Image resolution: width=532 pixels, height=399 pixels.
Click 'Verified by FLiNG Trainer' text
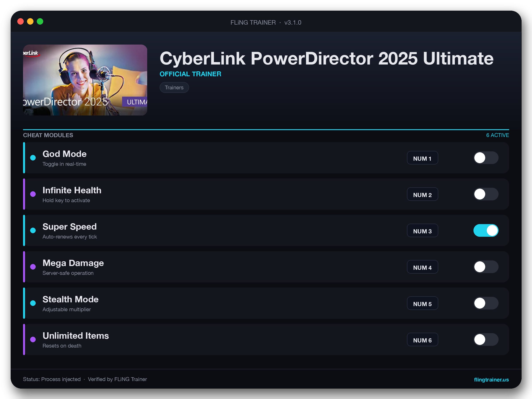click(x=117, y=379)
